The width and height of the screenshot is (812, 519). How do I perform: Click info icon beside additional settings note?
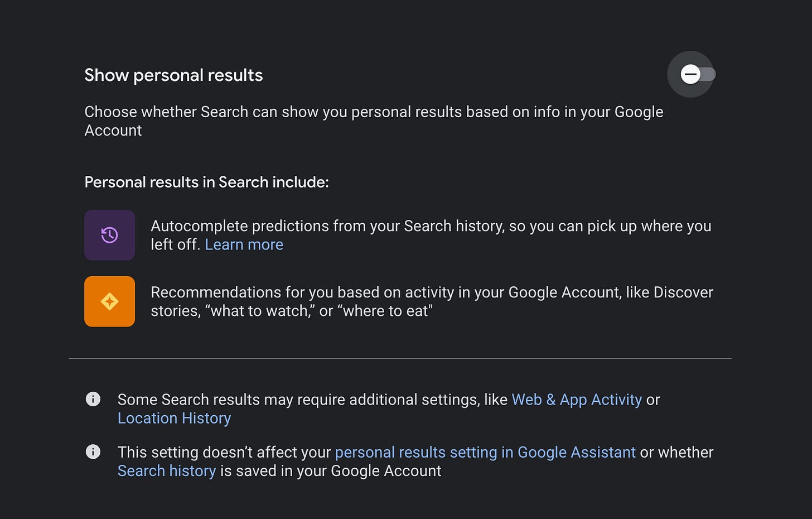tap(93, 399)
